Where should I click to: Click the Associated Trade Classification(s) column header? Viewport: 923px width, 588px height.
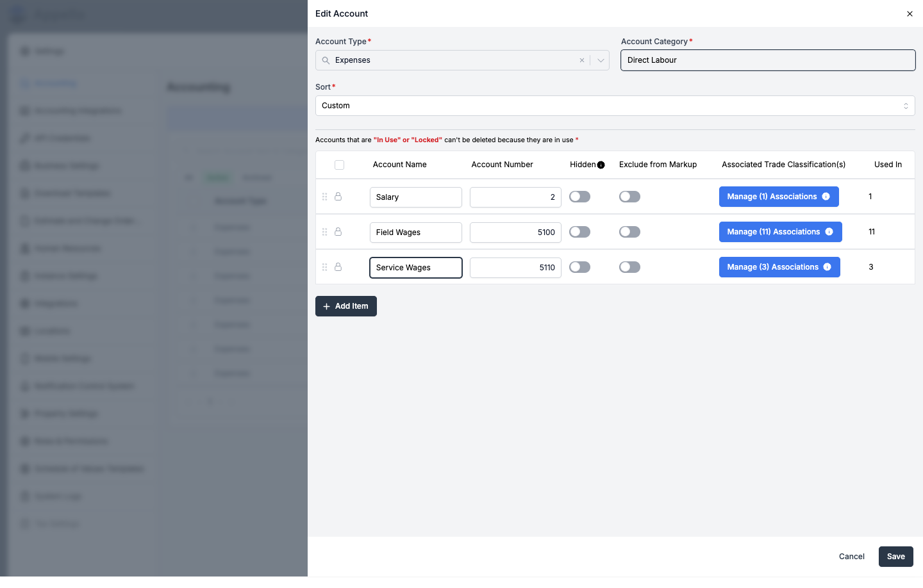click(x=784, y=165)
